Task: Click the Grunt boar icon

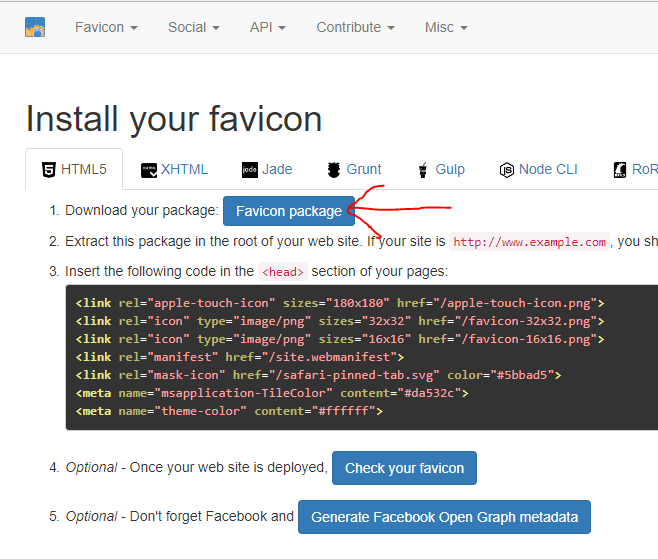Action: (334, 170)
